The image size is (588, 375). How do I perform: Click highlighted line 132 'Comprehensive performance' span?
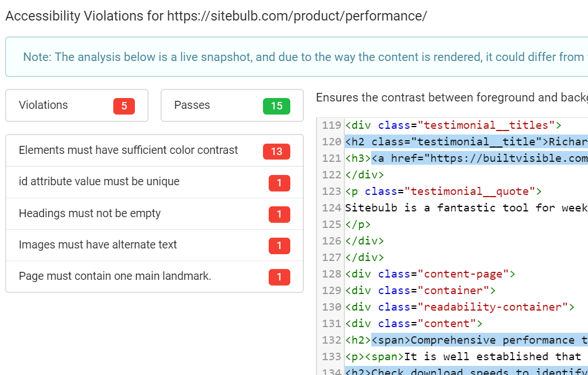pos(480,340)
